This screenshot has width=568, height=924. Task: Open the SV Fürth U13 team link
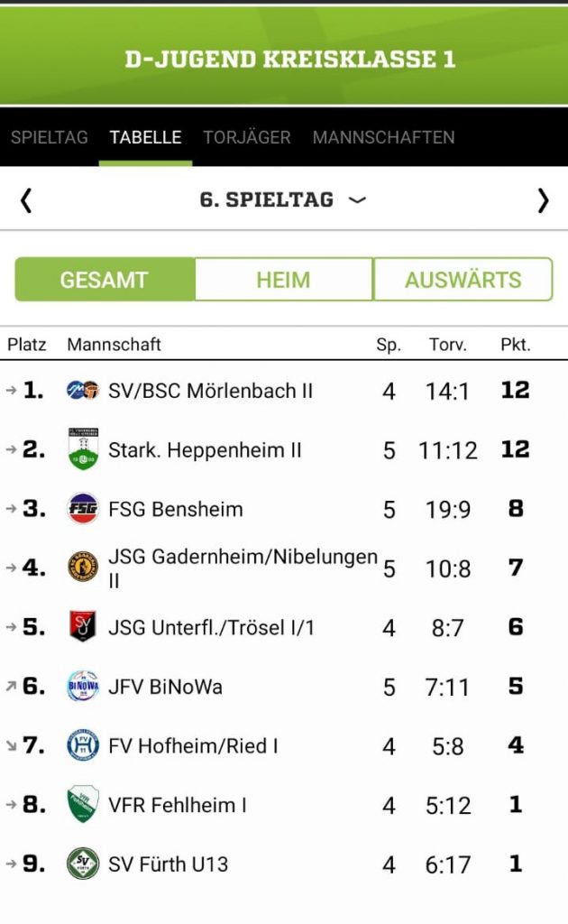coord(169,864)
